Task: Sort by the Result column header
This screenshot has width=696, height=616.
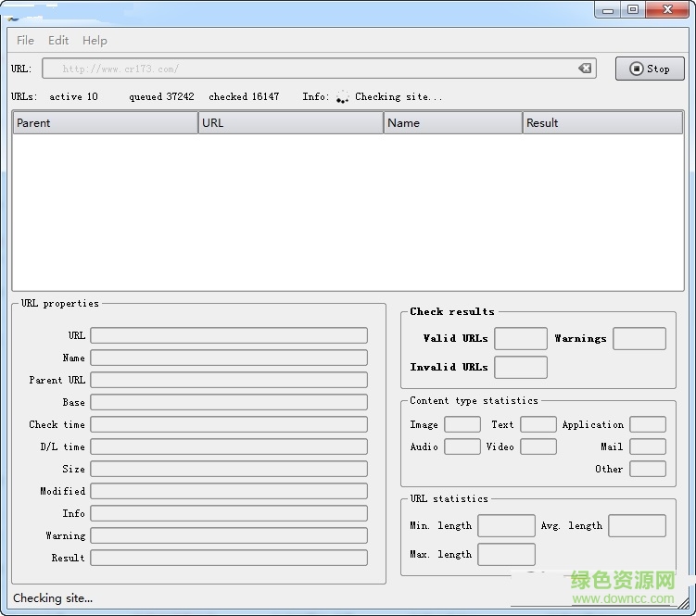Action: coord(601,123)
